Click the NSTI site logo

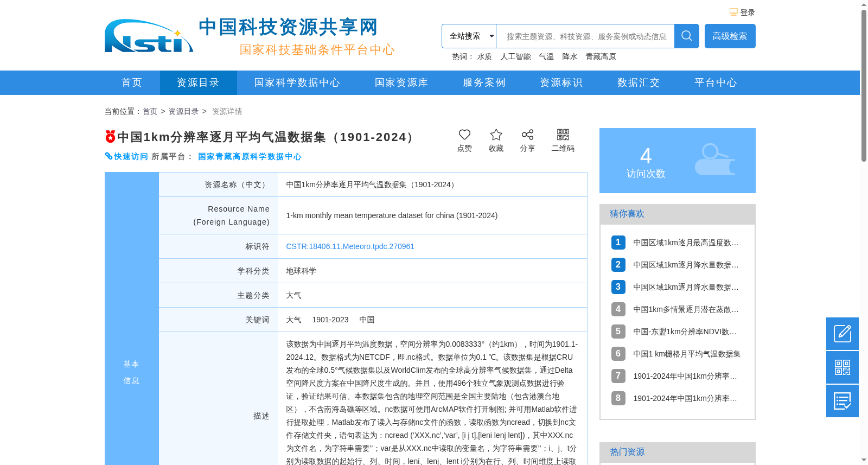click(149, 36)
